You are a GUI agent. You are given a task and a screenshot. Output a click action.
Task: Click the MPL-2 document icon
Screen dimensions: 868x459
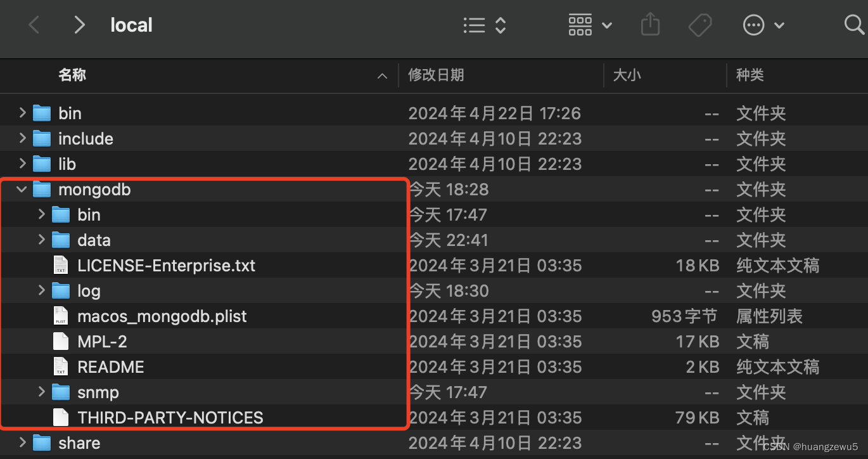pyautogui.click(x=60, y=341)
